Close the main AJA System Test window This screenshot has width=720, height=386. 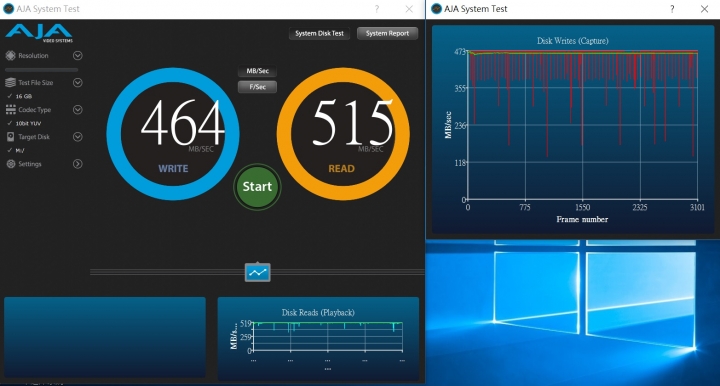click(x=409, y=9)
